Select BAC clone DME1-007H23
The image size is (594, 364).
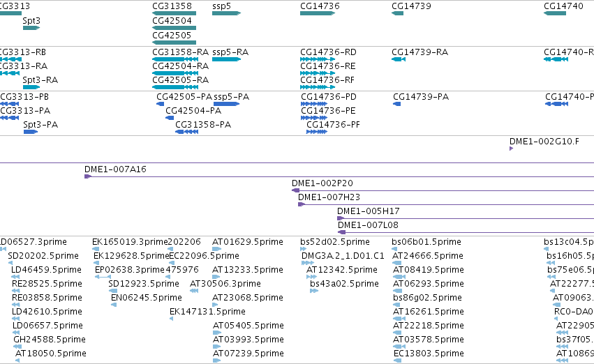[446, 204]
